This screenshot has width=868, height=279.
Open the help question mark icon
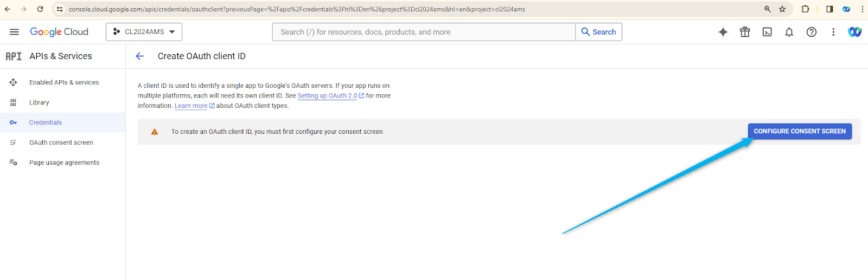[x=811, y=32]
